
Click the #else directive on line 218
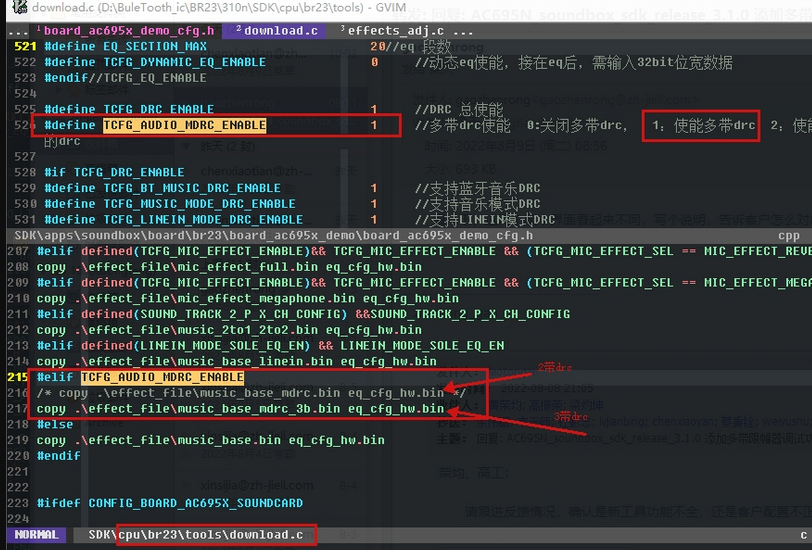coord(55,425)
